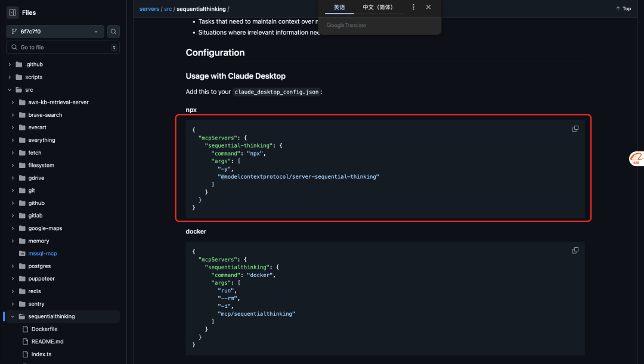The height and width of the screenshot is (364, 644).
Task: Jump to Top of the page
Action: tap(623, 8)
